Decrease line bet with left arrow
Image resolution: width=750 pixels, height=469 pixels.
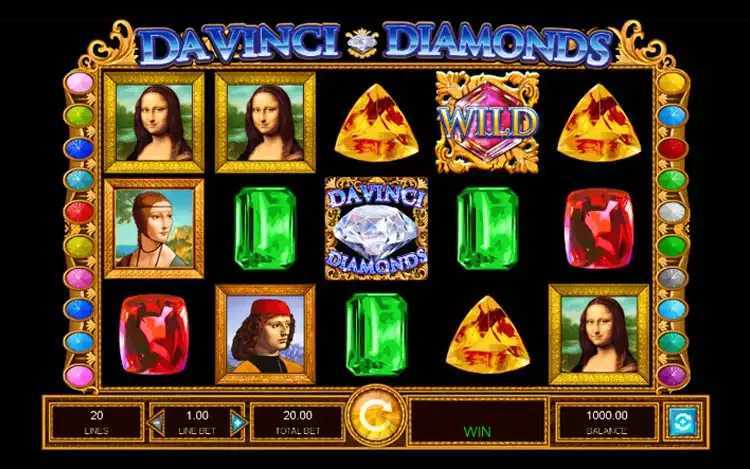pyautogui.click(x=156, y=423)
